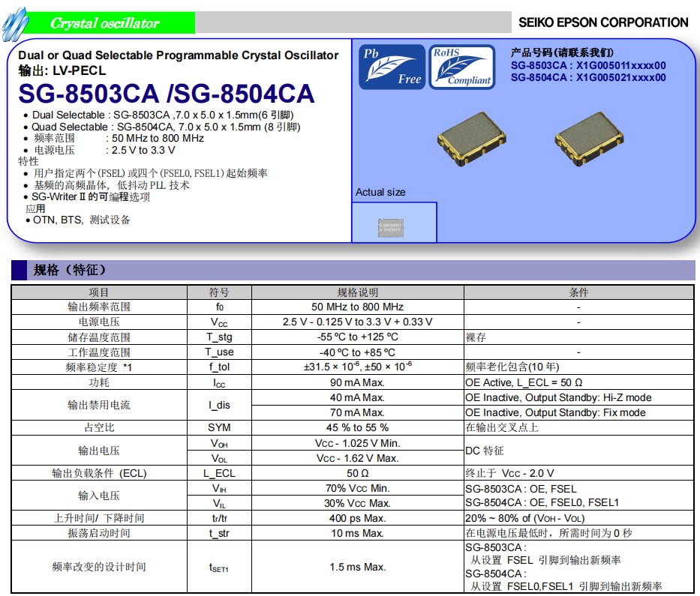Click the 70 mA Max. cell
The image size is (700, 596).
pos(358,412)
